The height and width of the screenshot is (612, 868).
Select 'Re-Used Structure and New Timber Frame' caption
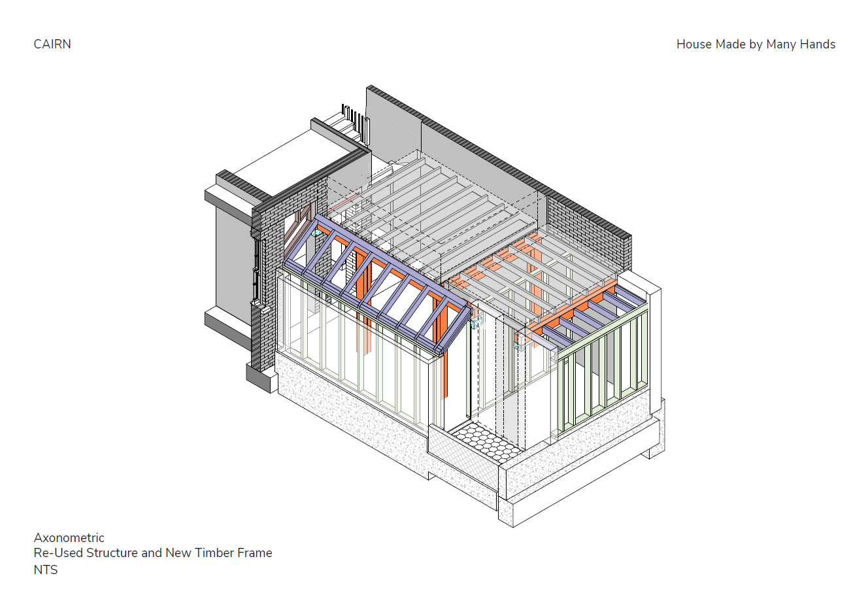pyautogui.click(x=153, y=552)
